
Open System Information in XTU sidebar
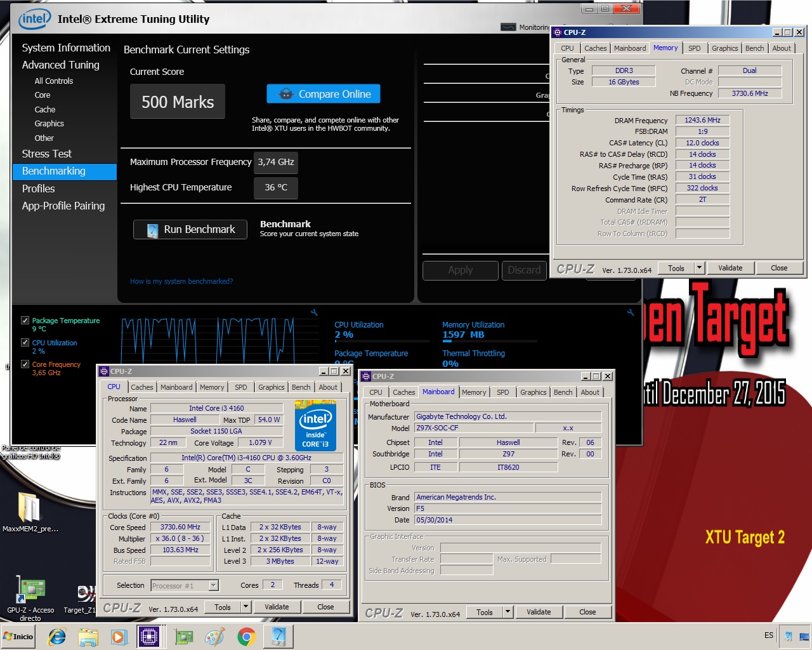tap(66, 48)
